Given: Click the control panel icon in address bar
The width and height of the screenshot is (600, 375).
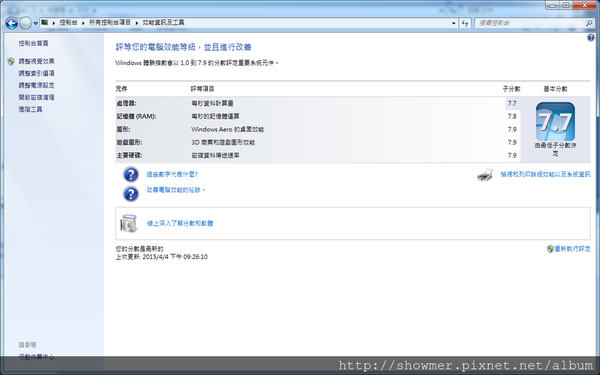Looking at the screenshot, I should click(45, 23).
